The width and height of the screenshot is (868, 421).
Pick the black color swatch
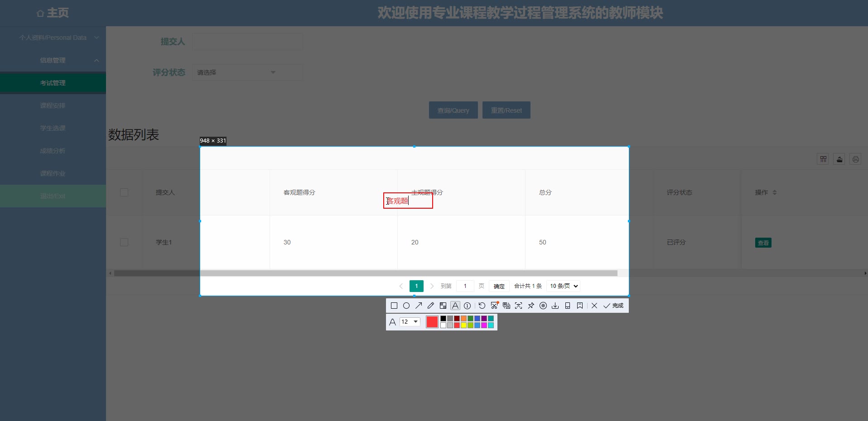pos(443,318)
